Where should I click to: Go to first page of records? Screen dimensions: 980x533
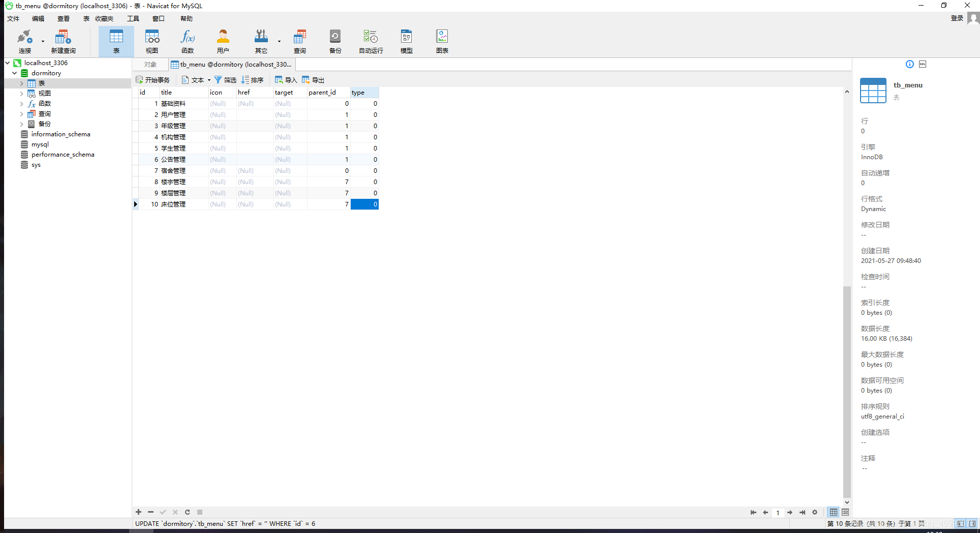(x=753, y=512)
